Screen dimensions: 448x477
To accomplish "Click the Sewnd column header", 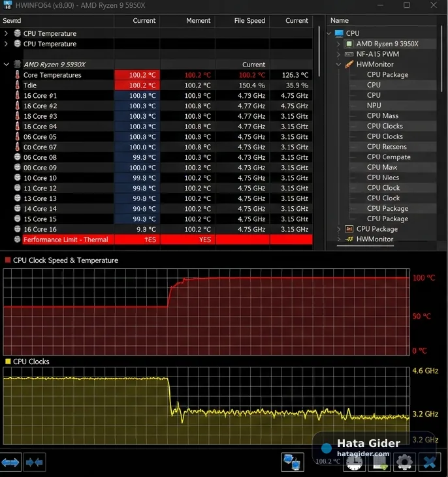I will pos(12,20).
